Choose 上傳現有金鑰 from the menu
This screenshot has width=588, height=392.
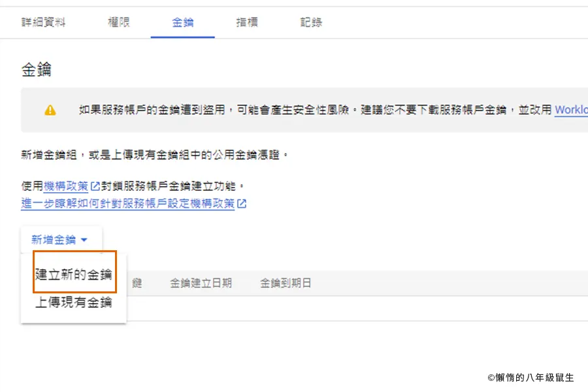click(x=74, y=302)
